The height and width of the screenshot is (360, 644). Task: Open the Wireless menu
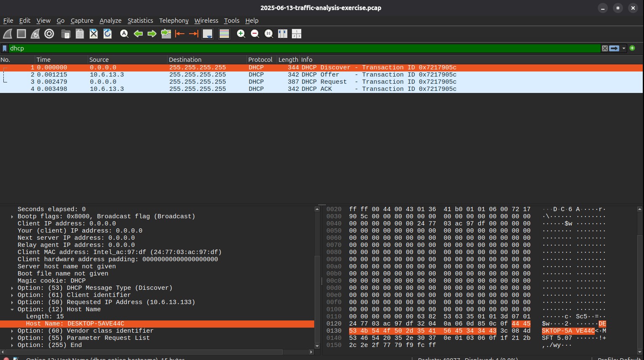(x=206, y=21)
